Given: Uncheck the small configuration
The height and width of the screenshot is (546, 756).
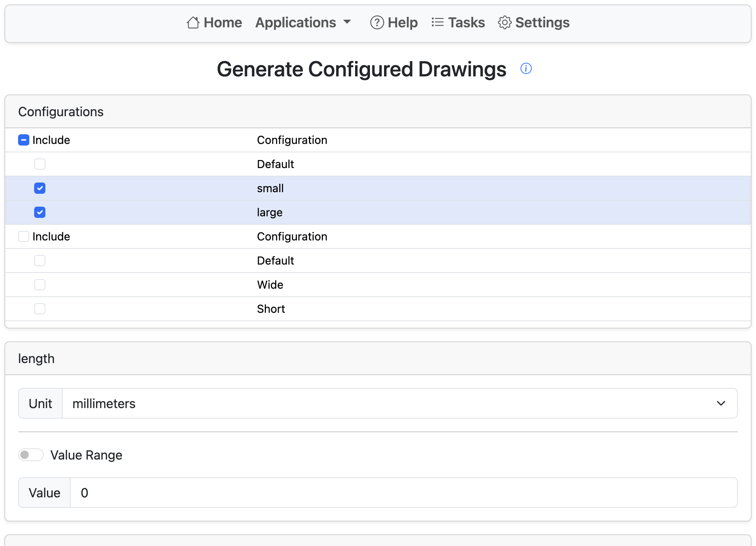Looking at the screenshot, I should click(40, 188).
